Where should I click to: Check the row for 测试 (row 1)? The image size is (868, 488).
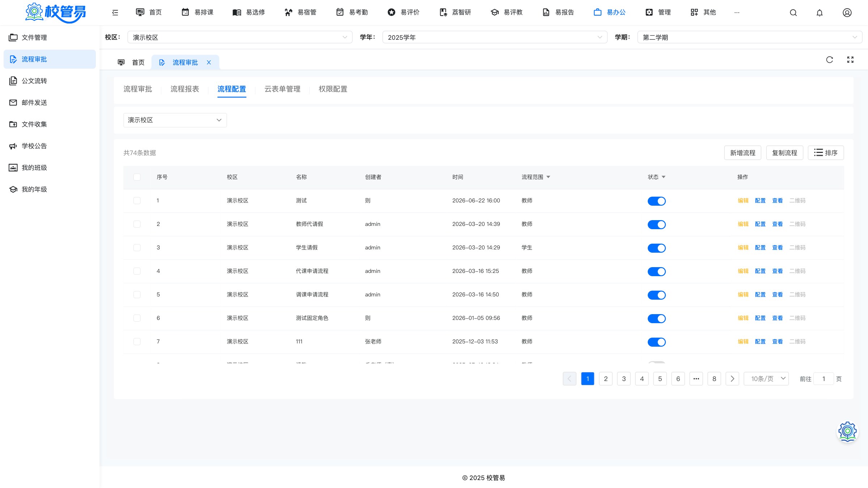pyautogui.click(x=137, y=201)
